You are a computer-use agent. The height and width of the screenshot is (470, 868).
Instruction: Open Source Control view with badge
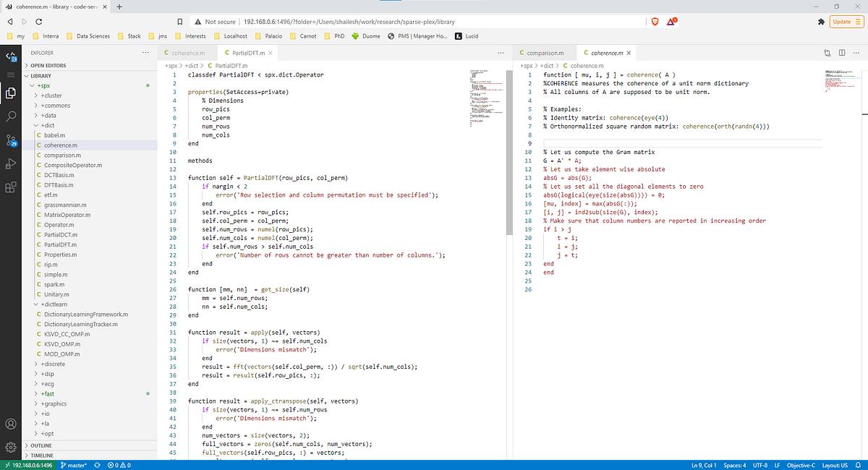(x=11, y=140)
